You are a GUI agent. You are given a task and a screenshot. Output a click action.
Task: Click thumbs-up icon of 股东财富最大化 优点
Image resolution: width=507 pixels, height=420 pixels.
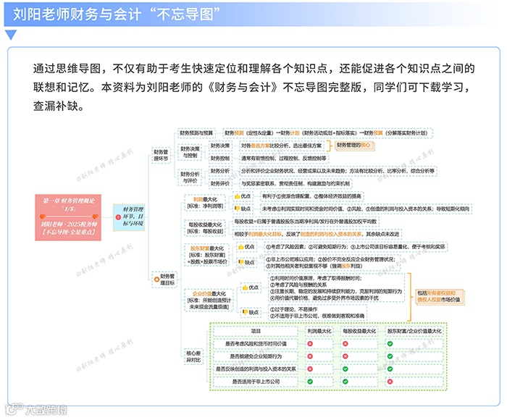241,247
